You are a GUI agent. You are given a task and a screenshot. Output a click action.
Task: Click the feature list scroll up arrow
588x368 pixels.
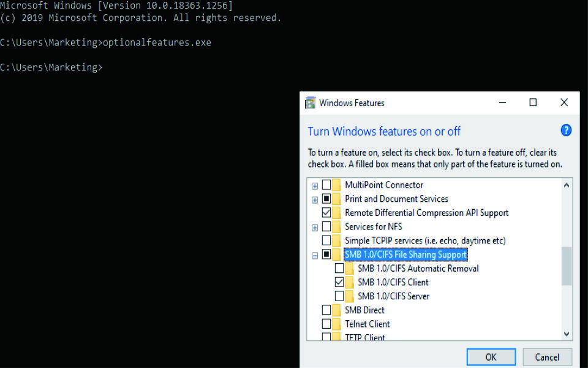[567, 185]
